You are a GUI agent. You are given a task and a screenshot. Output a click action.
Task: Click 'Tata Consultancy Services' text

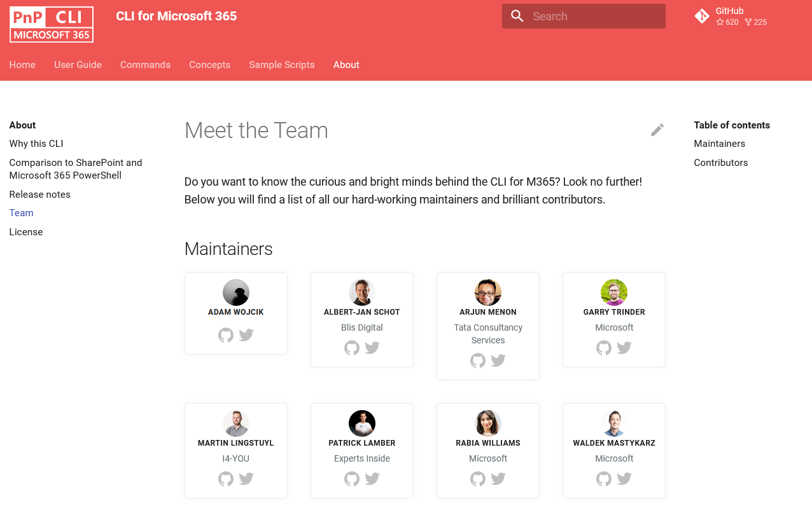coord(488,334)
